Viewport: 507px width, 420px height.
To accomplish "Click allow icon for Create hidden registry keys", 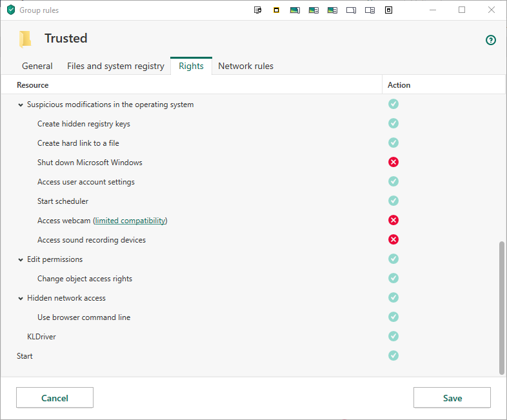I will [x=393, y=123].
